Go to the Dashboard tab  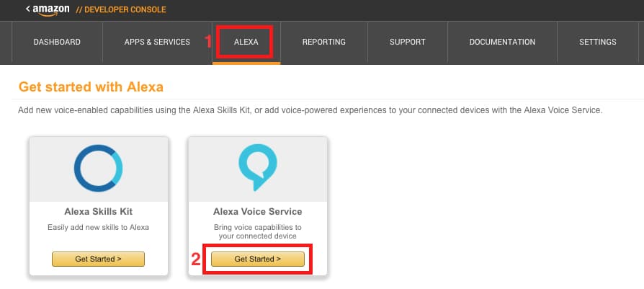point(57,42)
